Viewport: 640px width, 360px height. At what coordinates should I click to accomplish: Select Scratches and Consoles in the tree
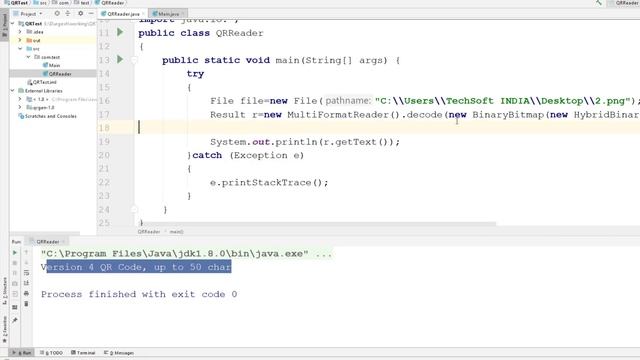(x=48, y=116)
